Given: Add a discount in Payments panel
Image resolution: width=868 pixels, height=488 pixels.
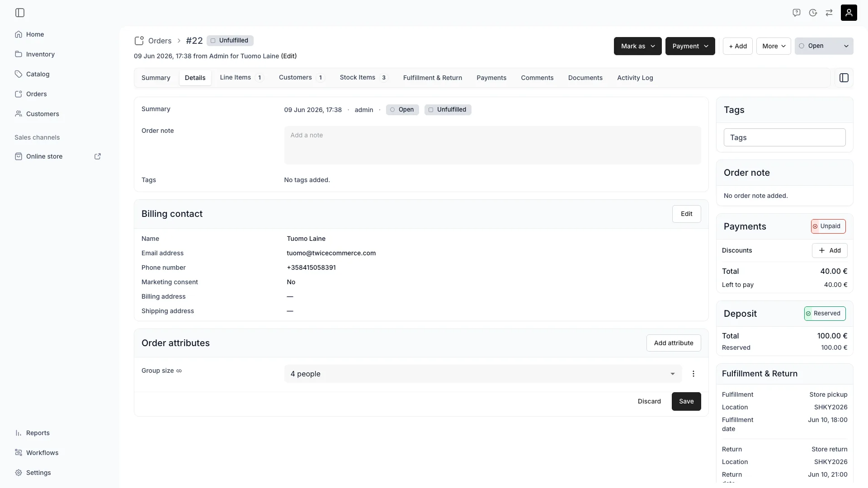Looking at the screenshot, I should coord(830,250).
